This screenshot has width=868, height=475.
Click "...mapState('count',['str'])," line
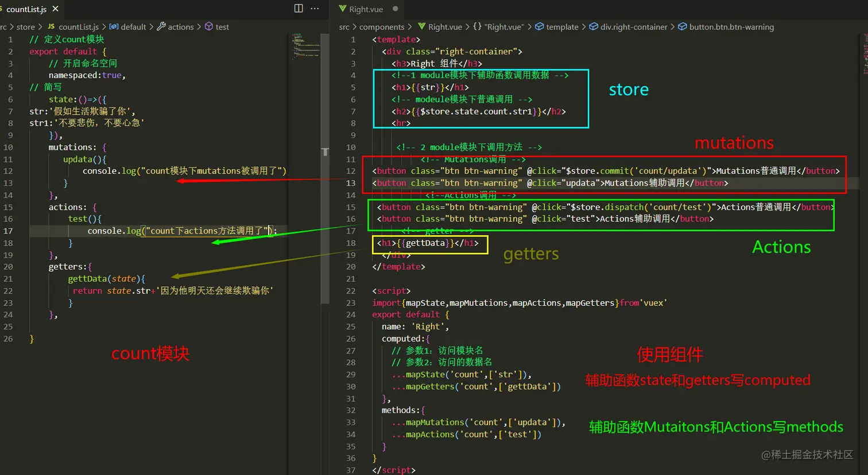click(462, 375)
